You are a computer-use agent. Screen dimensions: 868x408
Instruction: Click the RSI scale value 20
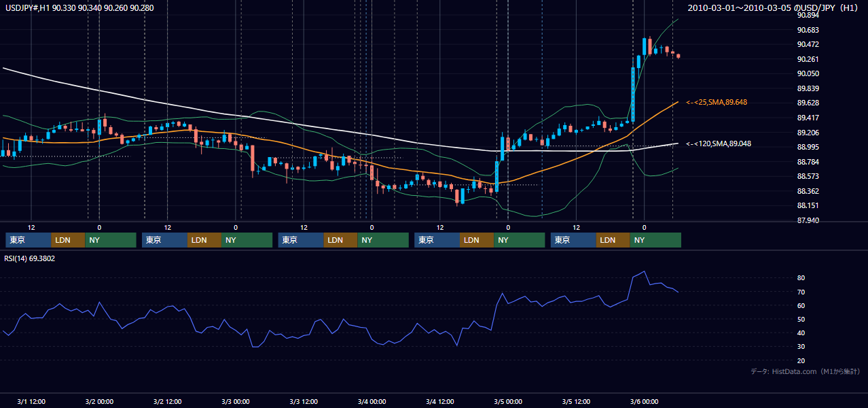click(x=801, y=360)
